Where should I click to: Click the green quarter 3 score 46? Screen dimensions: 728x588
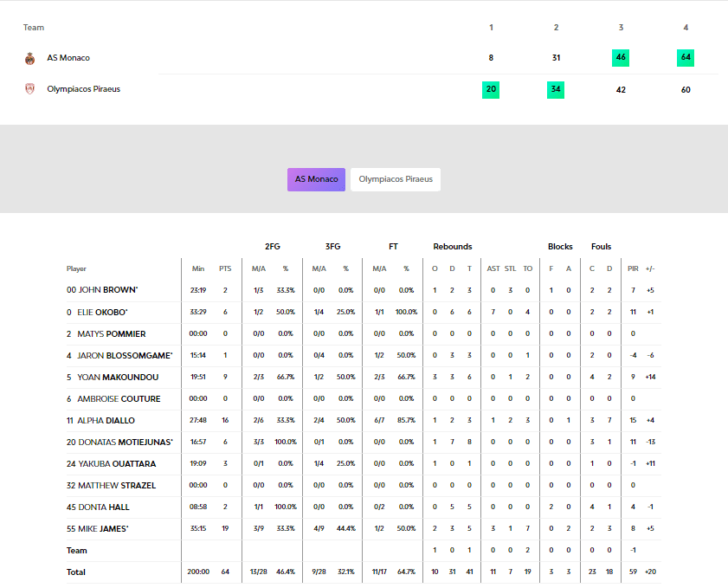coord(621,58)
